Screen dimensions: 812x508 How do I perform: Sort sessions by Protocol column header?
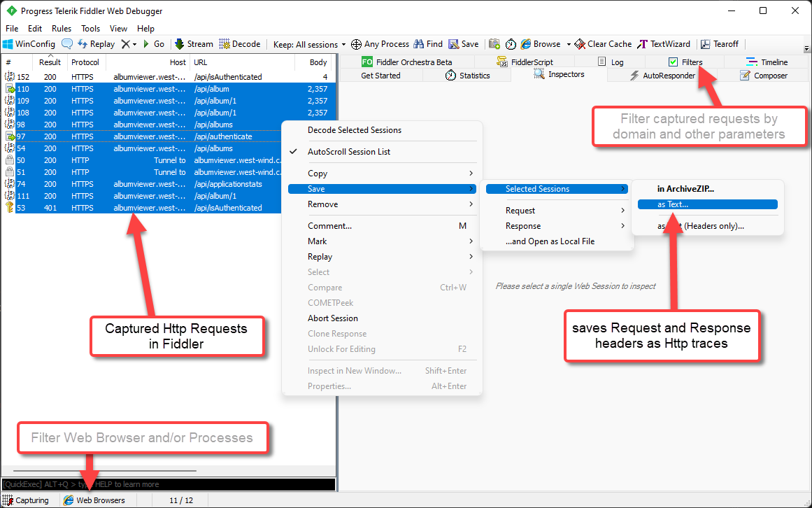click(x=85, y=62)
